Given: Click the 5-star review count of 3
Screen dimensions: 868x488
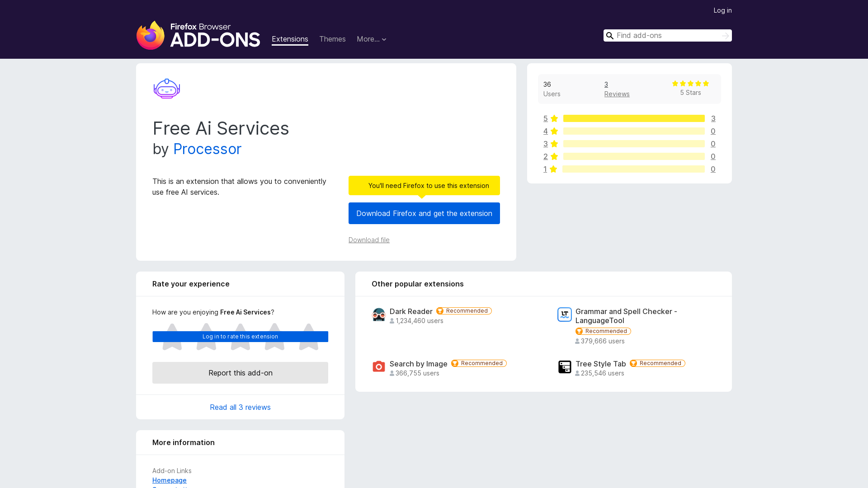Looking at the screenshot, I should (713, 118).
